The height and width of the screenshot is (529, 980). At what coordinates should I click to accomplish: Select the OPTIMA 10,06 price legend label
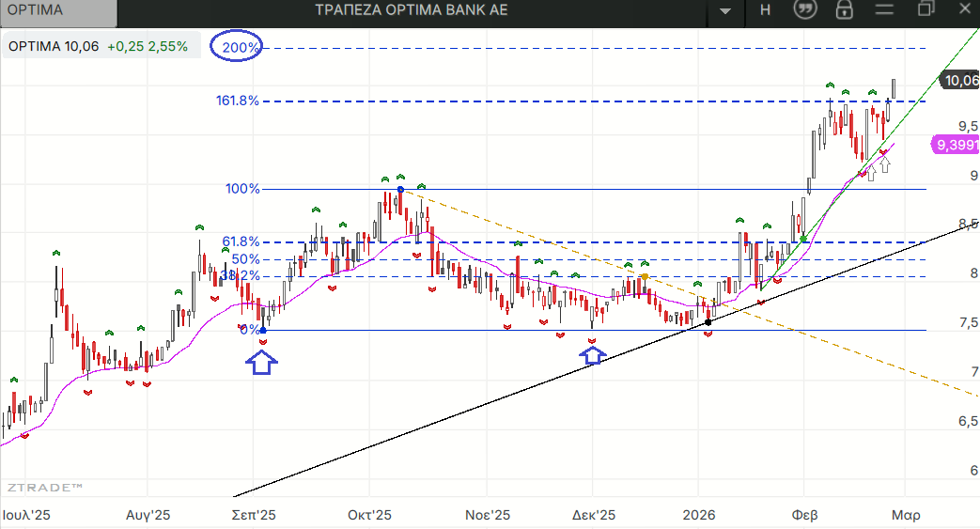(54, 46)
